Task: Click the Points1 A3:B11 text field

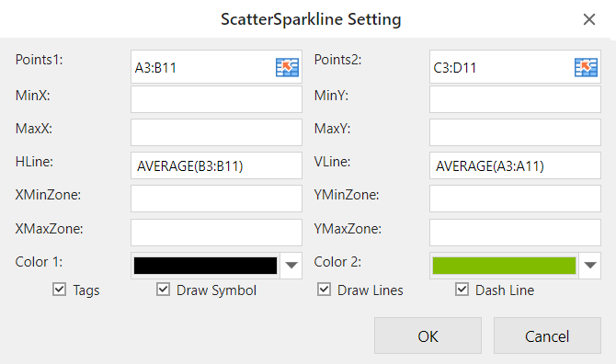Action: [202, 67]
